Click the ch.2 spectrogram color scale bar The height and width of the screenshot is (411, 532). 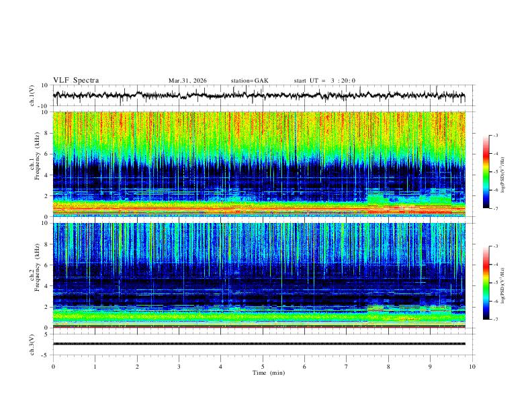coord(486,283)
